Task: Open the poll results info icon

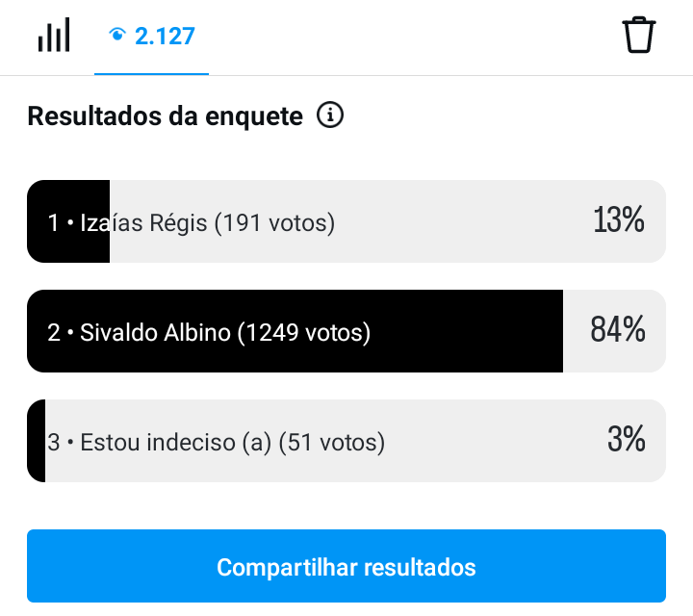Action: [x=330, y=115]
